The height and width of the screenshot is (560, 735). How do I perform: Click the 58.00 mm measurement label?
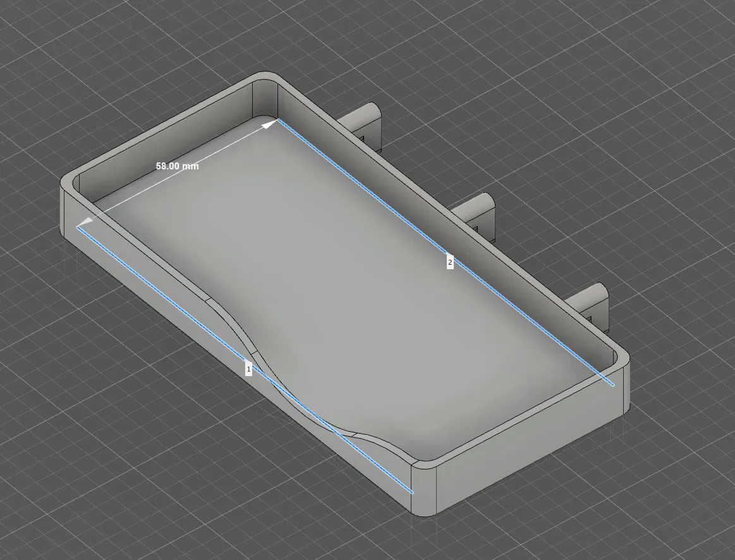177,166
